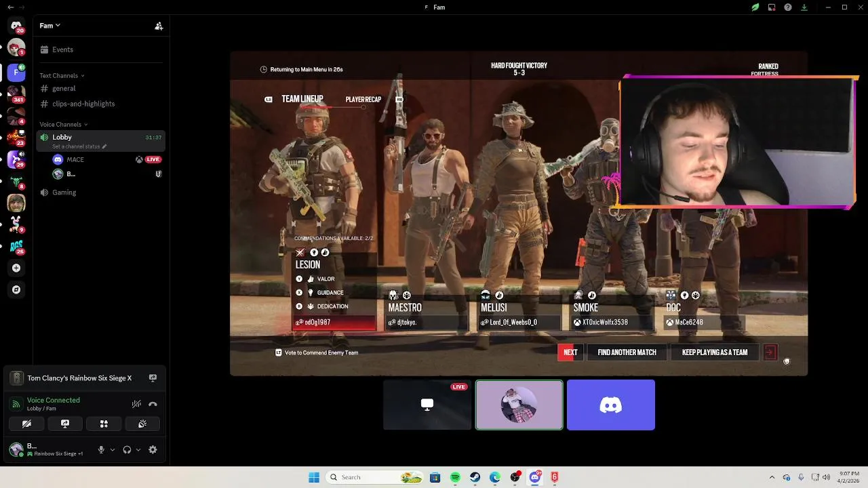This screenshot has width=868, height=488.
Task: Collapse the Voice Channels category
Action: pos(64,124)
